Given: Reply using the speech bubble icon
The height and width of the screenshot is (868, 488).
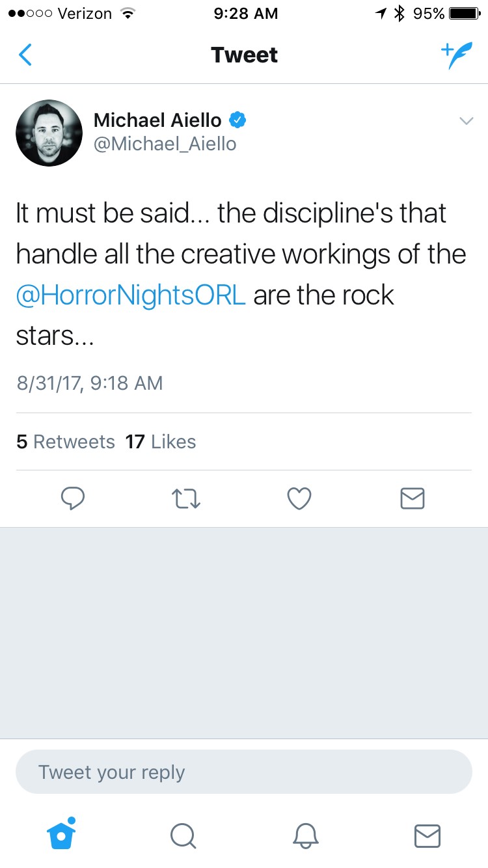Looking at the screenshot, I should click(x=73, y=498).
